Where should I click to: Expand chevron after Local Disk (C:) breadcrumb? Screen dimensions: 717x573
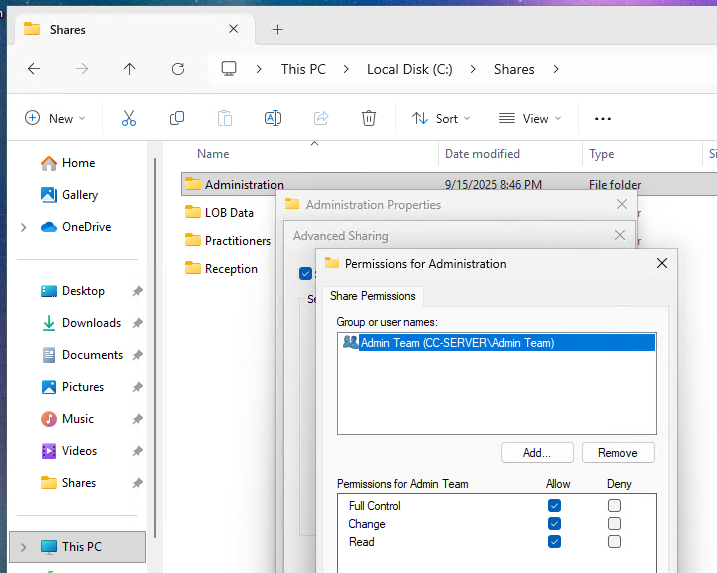point(473,69)
